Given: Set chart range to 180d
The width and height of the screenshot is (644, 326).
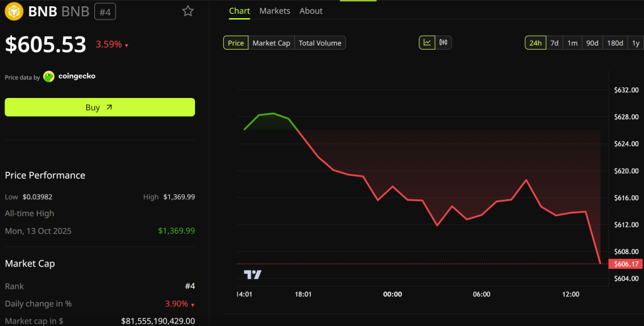Looking at the screenshot, I should pos(615,43).
